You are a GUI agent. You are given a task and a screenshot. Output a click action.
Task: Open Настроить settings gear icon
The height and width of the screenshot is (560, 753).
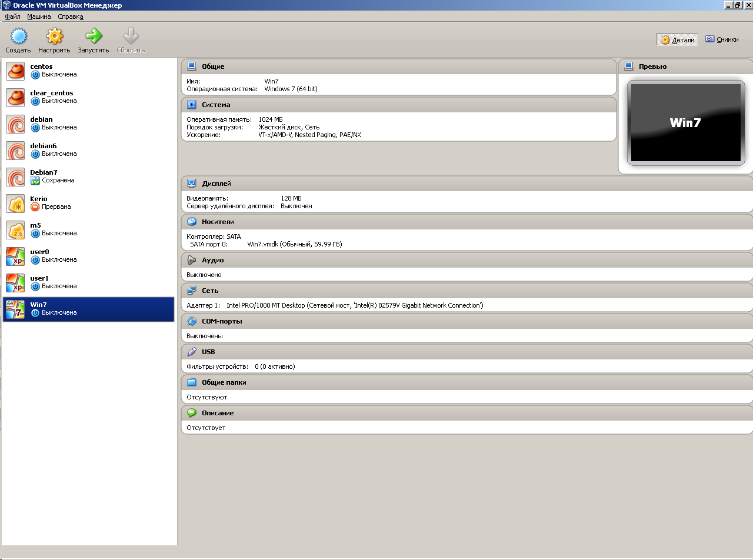[x=54, y=36]
